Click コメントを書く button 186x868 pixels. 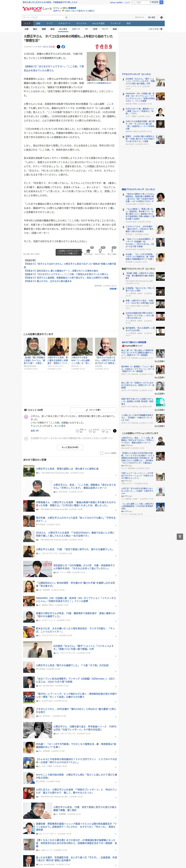pyautogui.click(x=93, y=410)
